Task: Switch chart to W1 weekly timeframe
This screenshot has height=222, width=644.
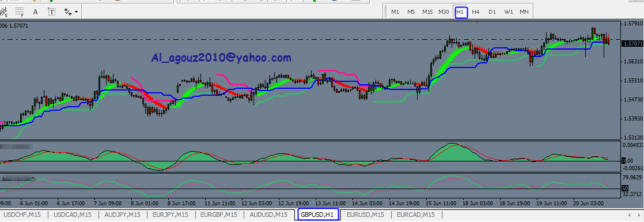Action: click(509, 12)
